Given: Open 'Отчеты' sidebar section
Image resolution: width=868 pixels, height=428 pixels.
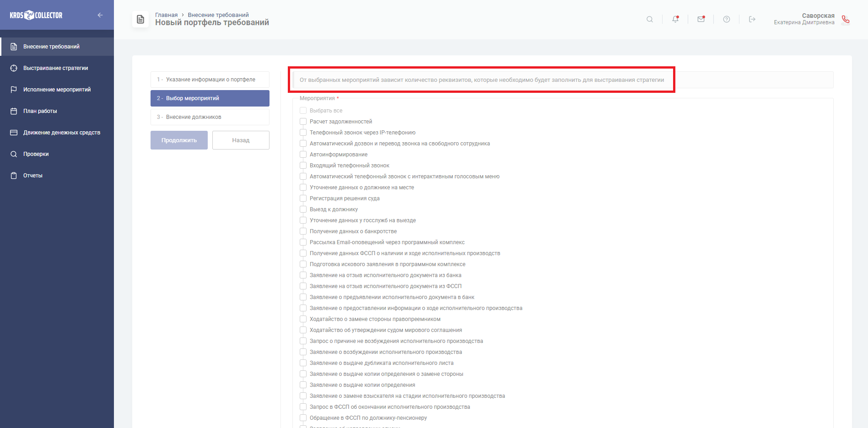Looking at the screenshot, I should point(33,176).
